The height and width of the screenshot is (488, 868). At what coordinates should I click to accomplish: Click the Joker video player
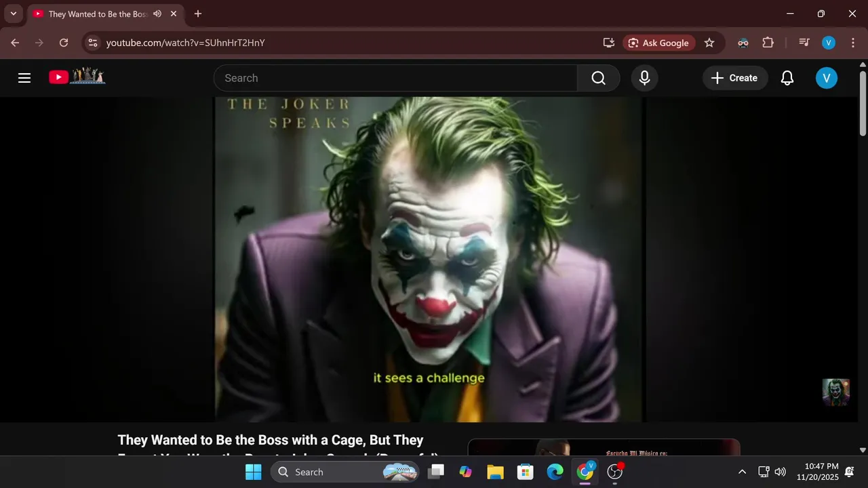pos(429,259)
